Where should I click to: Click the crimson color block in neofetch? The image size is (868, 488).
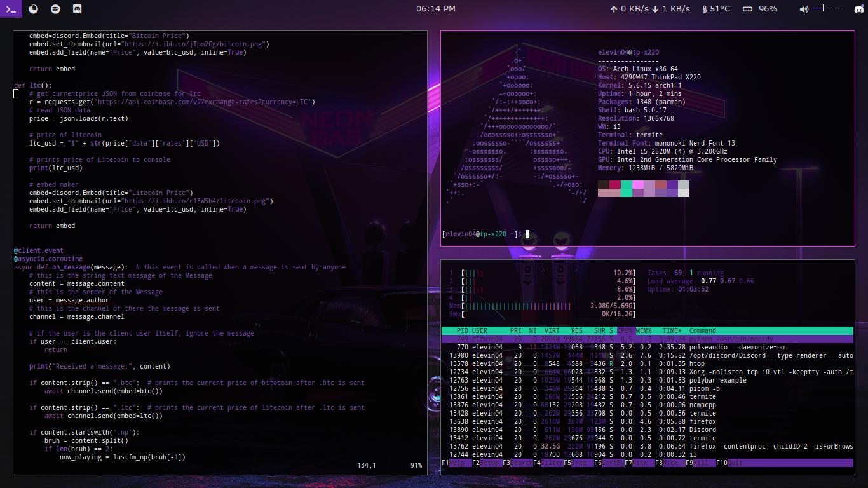coord(615,185)
